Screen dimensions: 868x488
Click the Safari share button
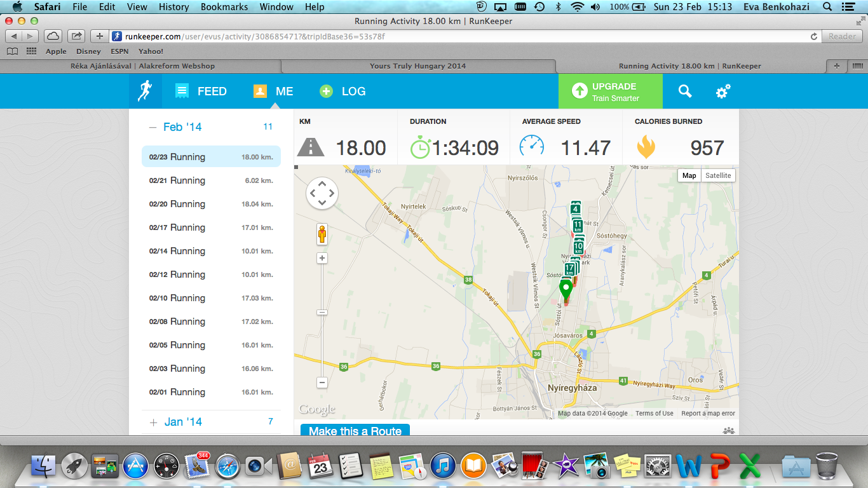click(x=76, y=36)
